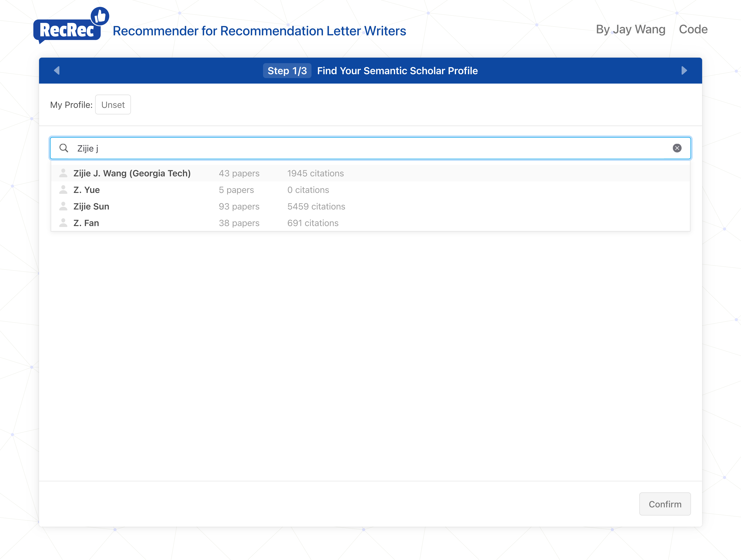This screenshot has width=741, height=560.
Task: Click '38 papers' in Z. Fan row
Action: [239, 223]
